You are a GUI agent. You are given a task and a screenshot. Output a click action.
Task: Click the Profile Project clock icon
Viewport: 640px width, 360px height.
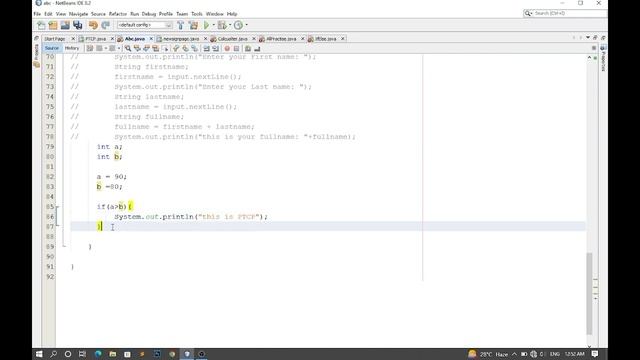(238, 25)
